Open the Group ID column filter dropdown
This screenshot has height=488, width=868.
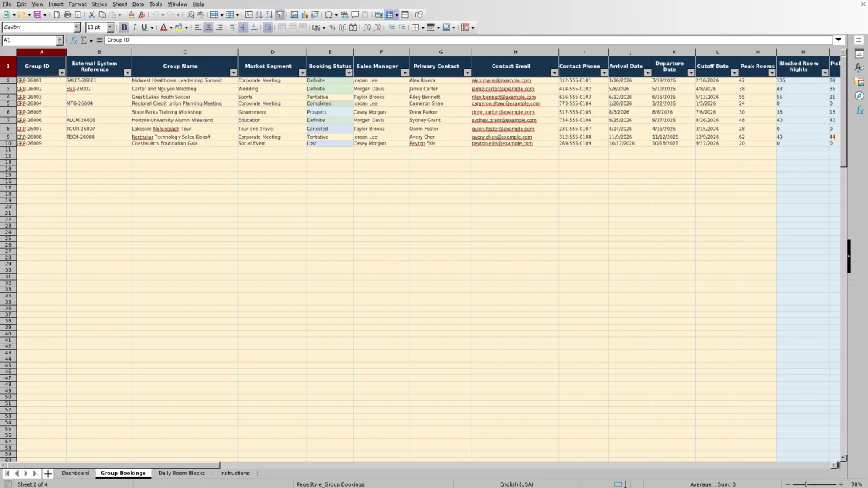(x=61, y=72)
